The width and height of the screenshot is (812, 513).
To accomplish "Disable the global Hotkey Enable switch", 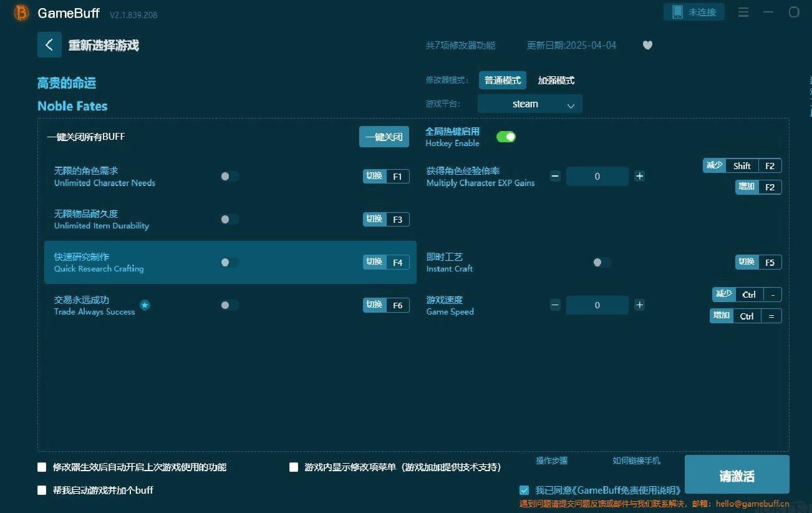I will point(506,137).
